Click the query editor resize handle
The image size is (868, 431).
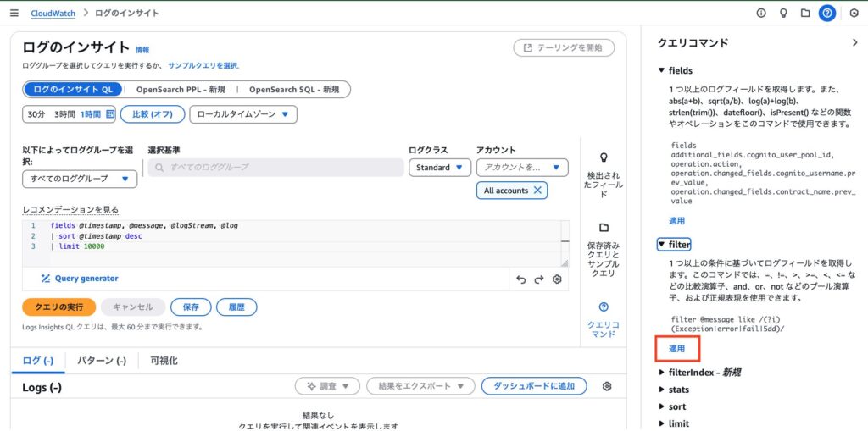click(x=564, y=262)
